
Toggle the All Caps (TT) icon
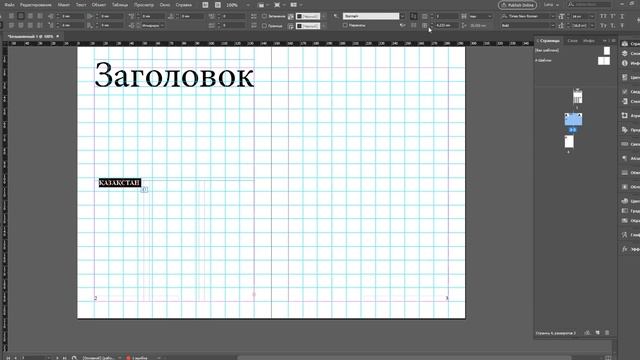tap(604, 16)
